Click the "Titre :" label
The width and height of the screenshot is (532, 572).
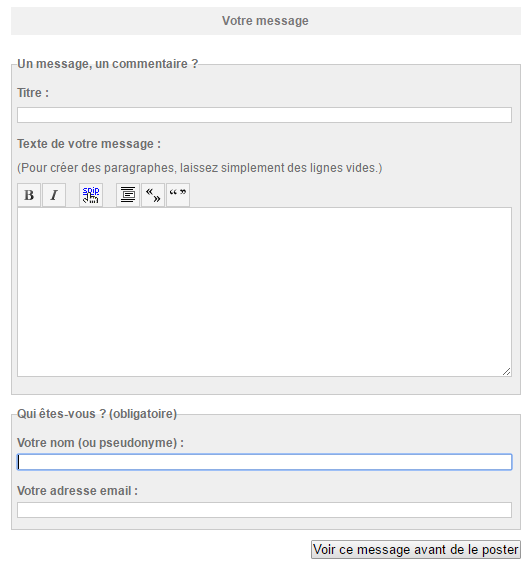coord(33,93)
